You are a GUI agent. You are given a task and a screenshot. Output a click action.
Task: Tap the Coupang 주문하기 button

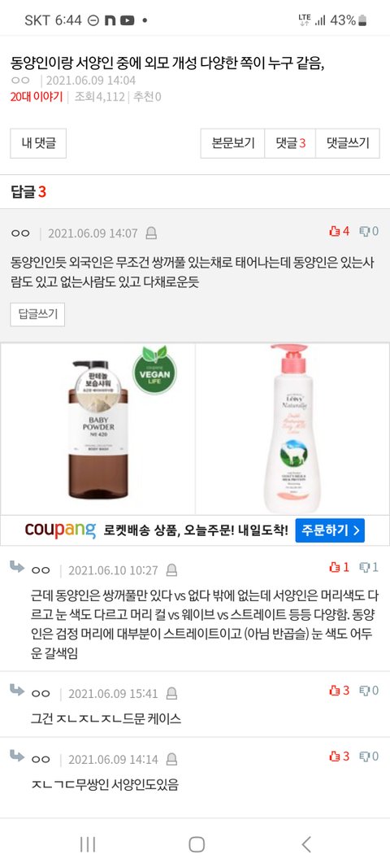coord(330,531)
